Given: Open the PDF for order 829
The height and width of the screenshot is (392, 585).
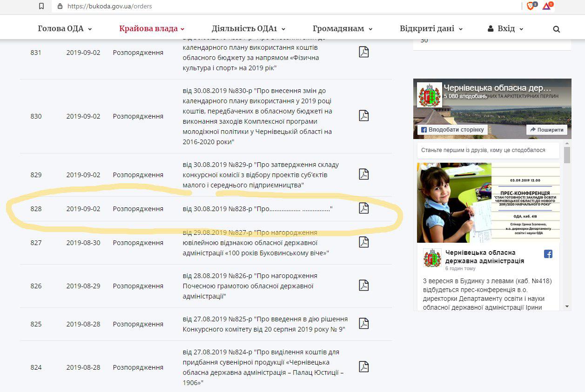Looking at the screenshot, I should (x=363, y=174).
